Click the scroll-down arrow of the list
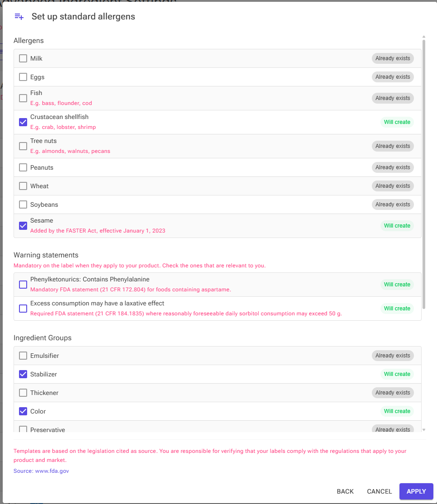Image resolution: width=437 pixels, height=504 pixels. coord(424,430)
